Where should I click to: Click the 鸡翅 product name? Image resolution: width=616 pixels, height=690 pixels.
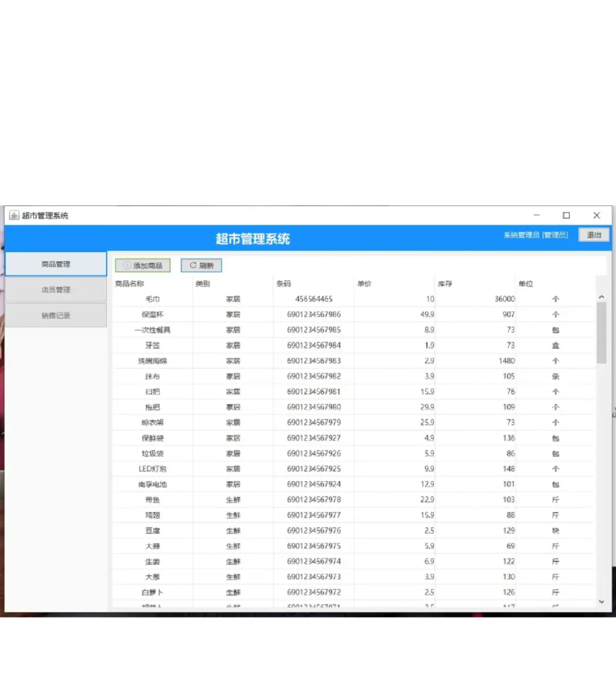(x=153, y=515)
